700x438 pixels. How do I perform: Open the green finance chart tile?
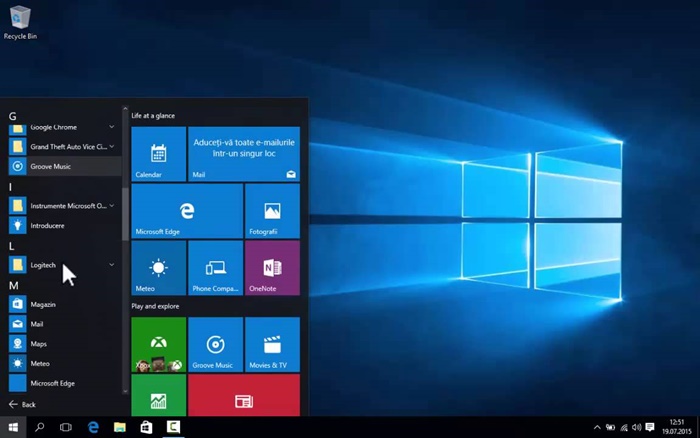[x=158, y=396]
